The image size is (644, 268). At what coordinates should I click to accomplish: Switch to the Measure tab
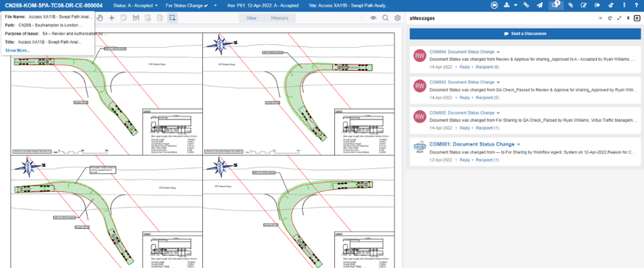279,18
